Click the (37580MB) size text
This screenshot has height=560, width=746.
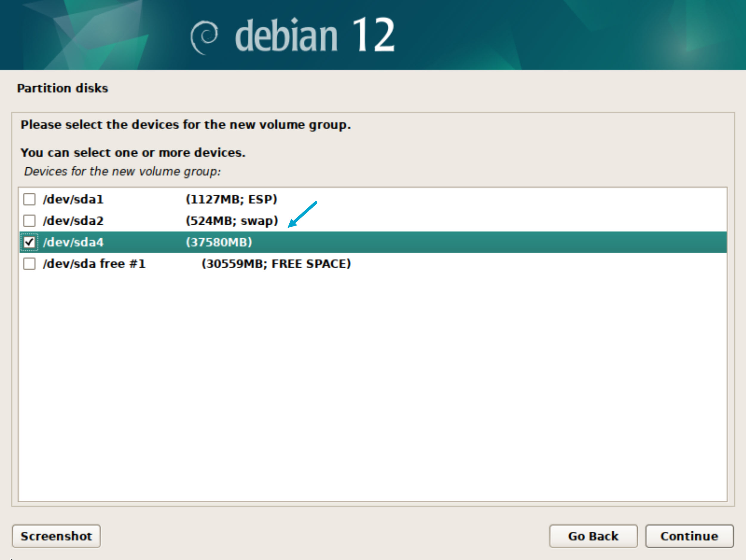point(219,242)
